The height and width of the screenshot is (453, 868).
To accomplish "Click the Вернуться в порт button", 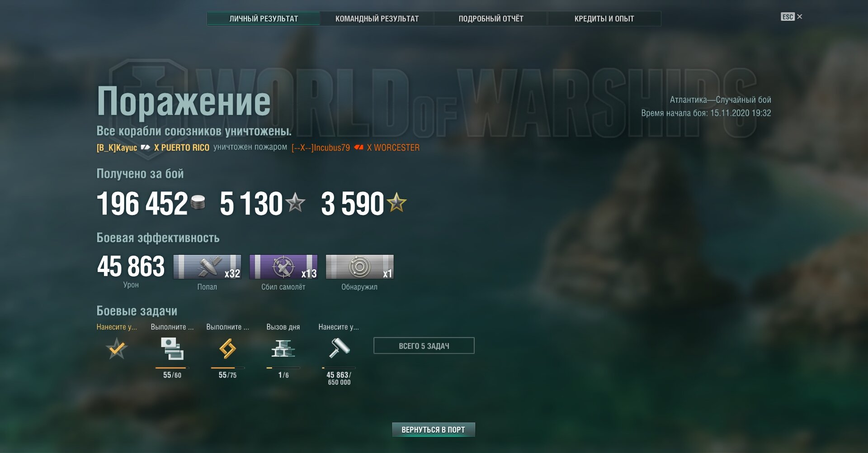I will [x=434, y=429].
